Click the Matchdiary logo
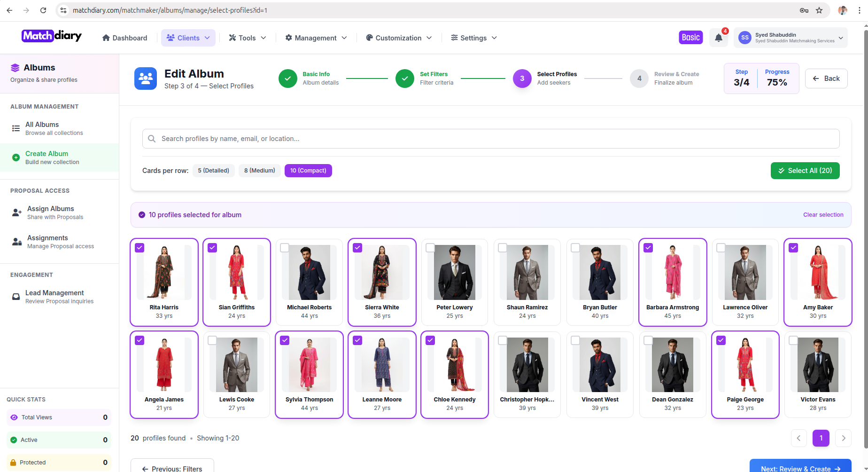 (52, 36)
